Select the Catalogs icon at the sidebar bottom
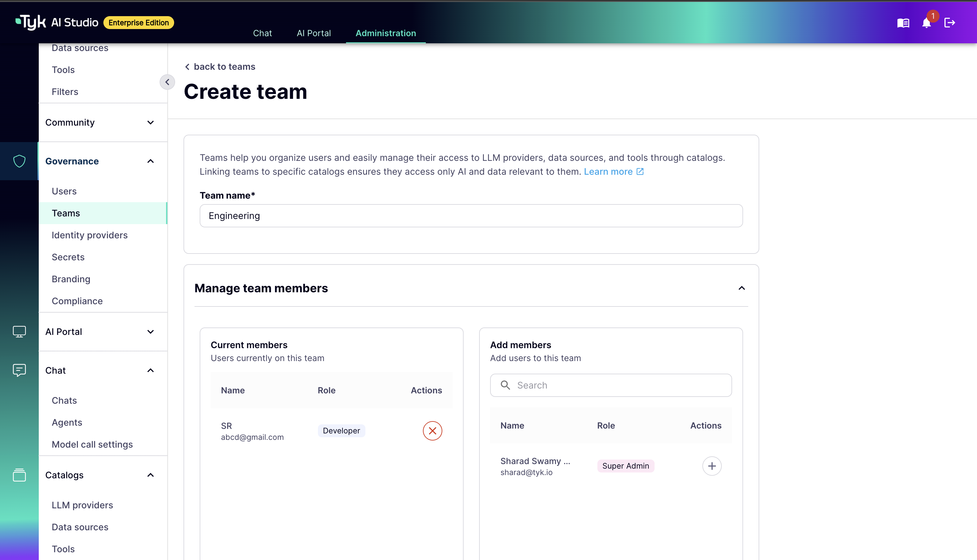The image size is (977, 560). tap(19, 475)
